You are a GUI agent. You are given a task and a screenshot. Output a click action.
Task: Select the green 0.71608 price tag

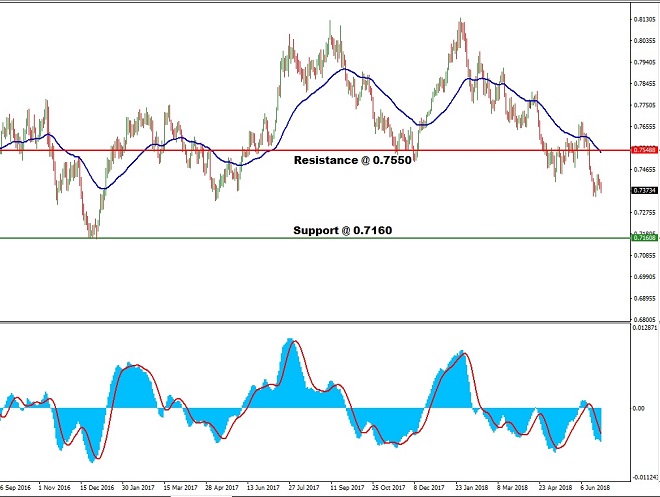pyautogui.click(x=644, y=238)
